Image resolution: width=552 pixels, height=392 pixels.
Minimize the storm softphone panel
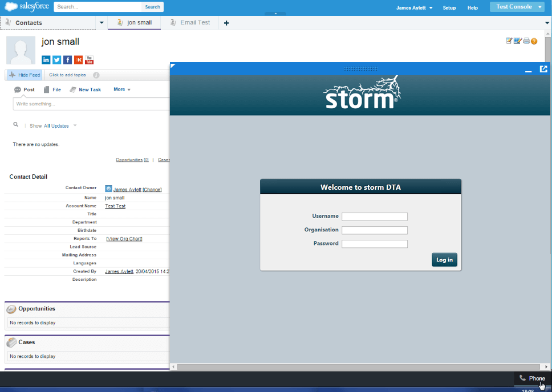click(529, 71)
